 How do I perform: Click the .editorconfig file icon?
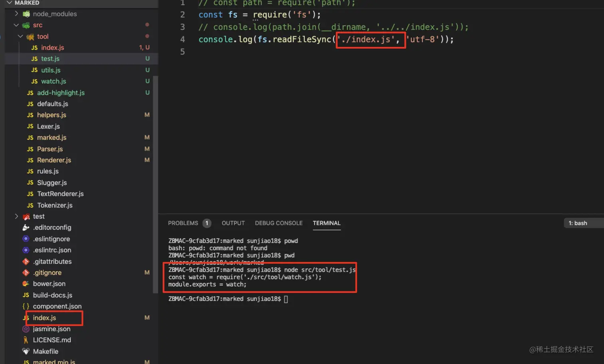point(26,228)
